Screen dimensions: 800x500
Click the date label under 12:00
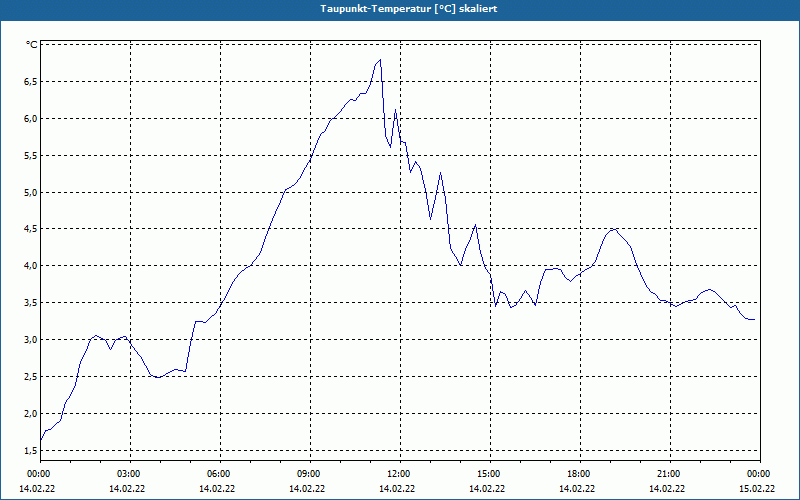point(397,489)
